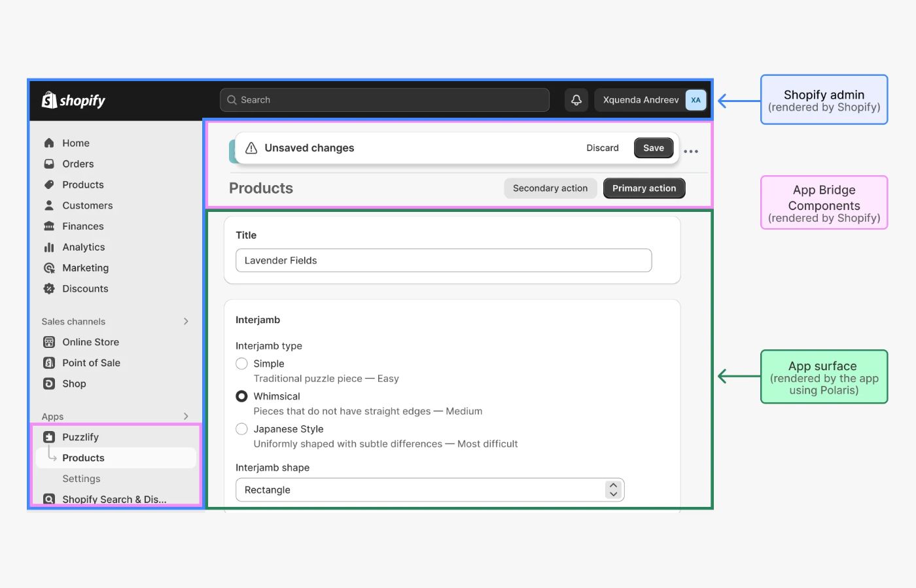
Task: Open the Puzzlify app icon
Action: [49, 436]
